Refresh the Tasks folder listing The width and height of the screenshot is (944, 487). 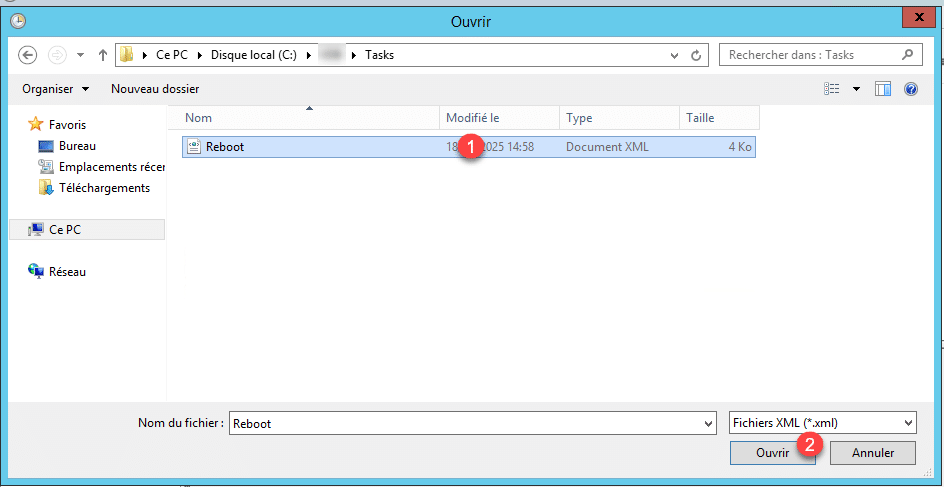pos(697,55)
